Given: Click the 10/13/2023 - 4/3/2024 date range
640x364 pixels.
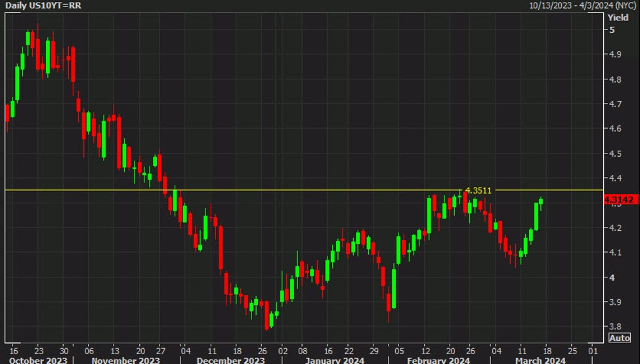Looking at the screenshot, I should (x=582, y=5).
